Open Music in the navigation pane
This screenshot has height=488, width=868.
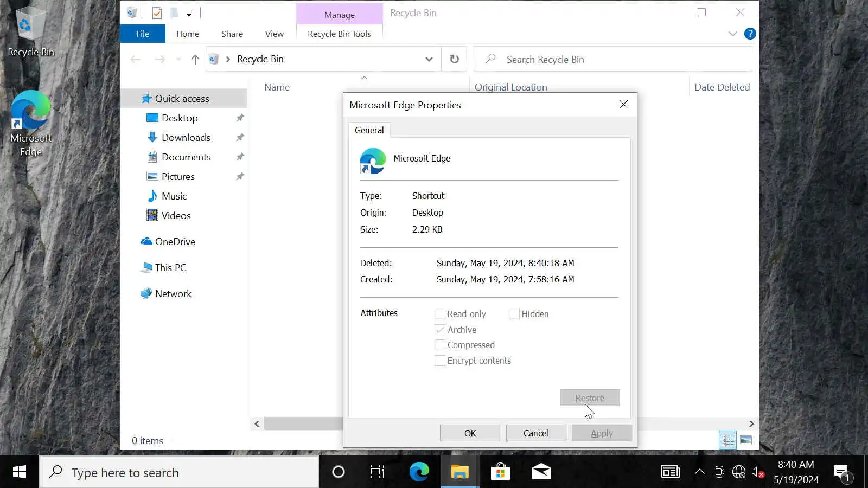pos(174,196)
